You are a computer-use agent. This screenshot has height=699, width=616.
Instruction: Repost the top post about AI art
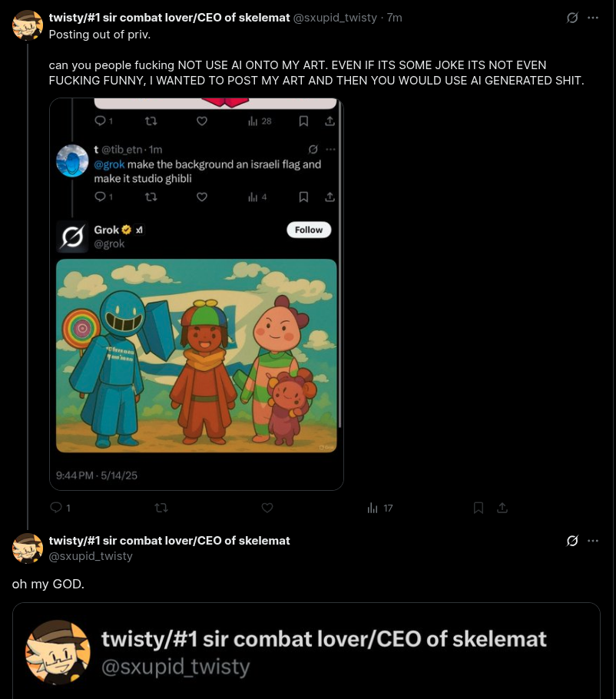pos(161,508)
